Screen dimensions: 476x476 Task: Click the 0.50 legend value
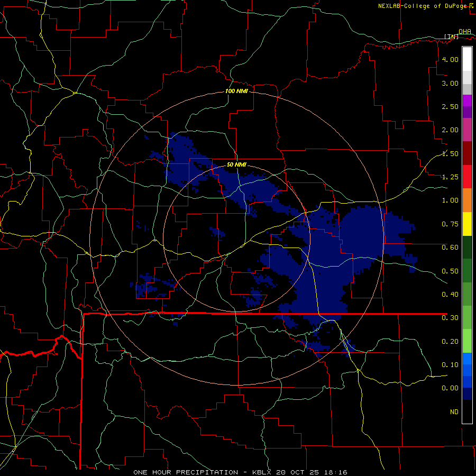[x=450, y=271]
